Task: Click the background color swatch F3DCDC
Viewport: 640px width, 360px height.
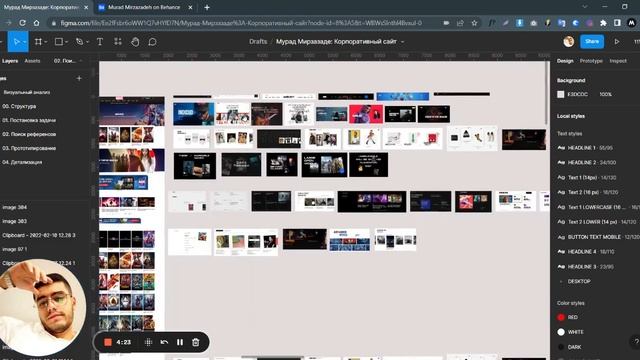Action: (x=560, y=94)
